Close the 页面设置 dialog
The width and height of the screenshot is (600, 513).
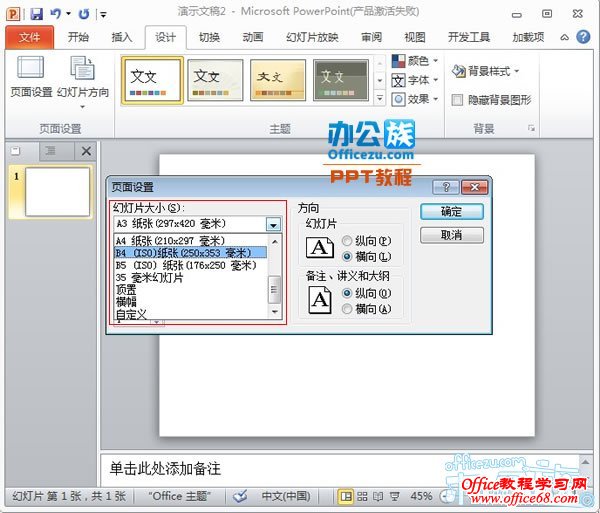[x=474, y=187]
